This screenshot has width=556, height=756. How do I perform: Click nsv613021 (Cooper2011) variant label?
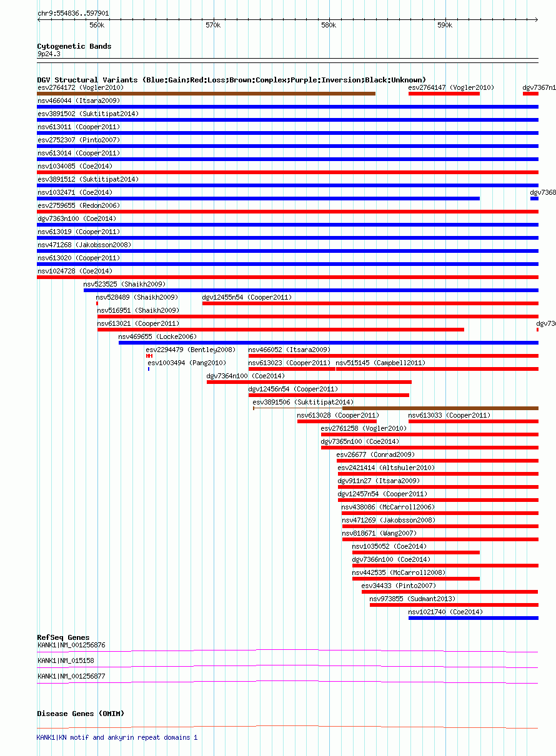tap(138, 323)
